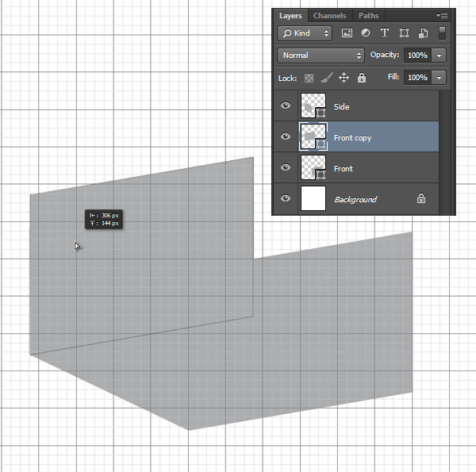Click the Layers panel vertical scrollbar

tap(445, 152)
